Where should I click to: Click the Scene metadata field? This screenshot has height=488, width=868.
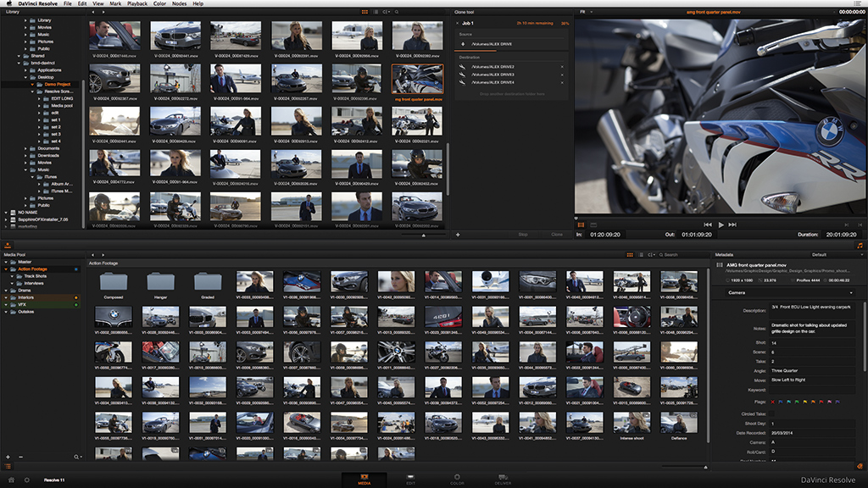point(811,352)
